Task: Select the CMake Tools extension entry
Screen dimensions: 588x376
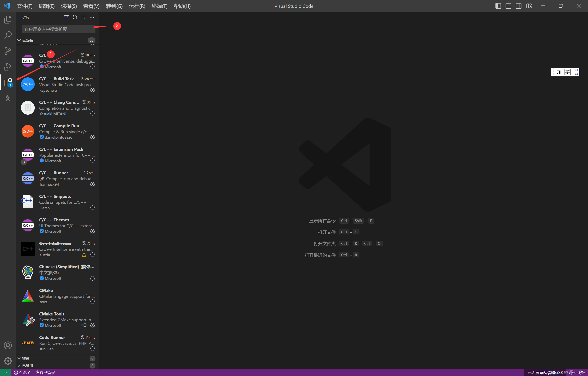Action: (58, 320)
